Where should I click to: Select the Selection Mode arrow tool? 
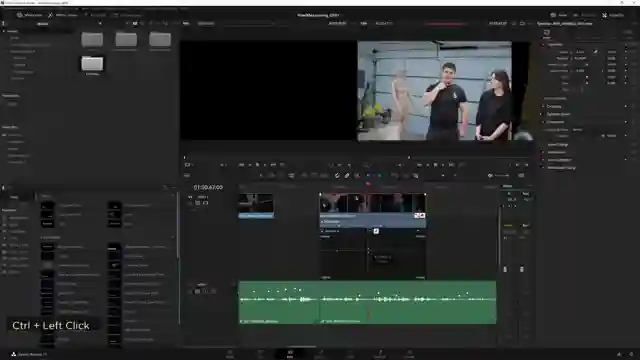[x=262, y=176]
